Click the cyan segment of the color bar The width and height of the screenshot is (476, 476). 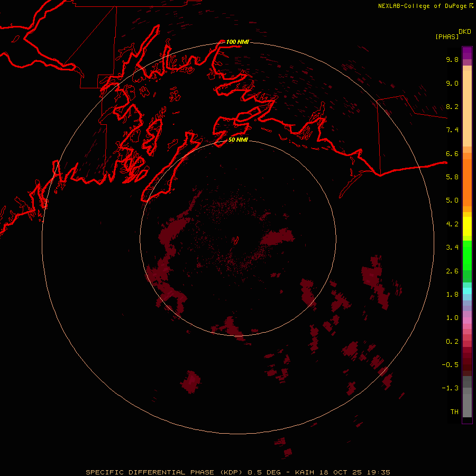coord(467,291)
